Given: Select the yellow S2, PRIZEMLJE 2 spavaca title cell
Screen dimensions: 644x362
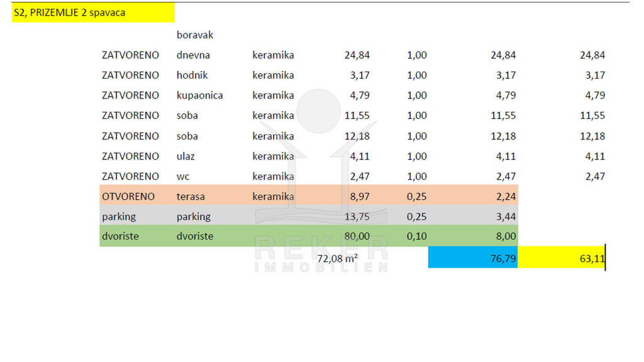Looking at the screenshot, I should coord(93,12).
